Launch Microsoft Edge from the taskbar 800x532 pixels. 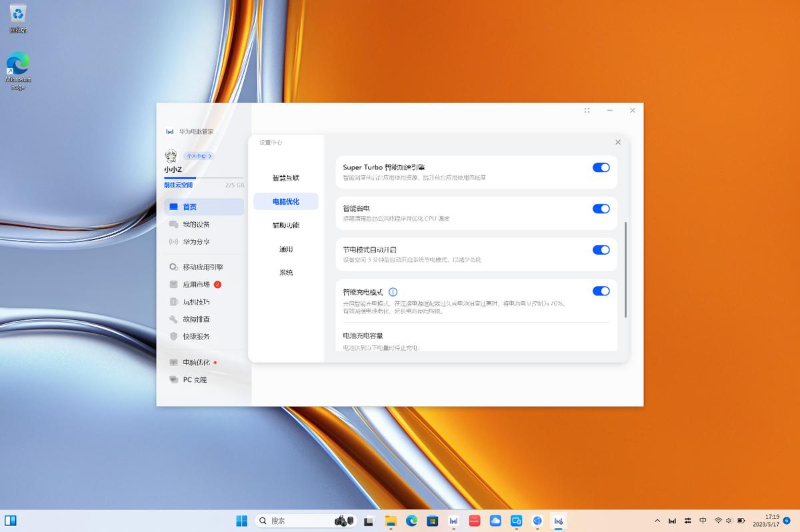tap(411, 521)
